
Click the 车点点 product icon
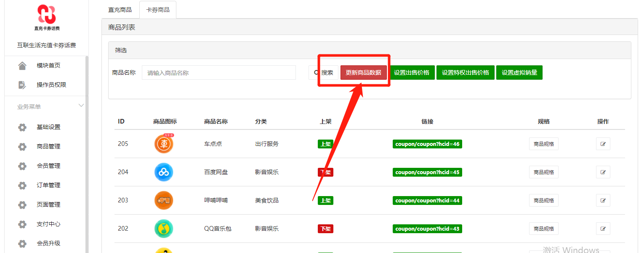[x=164, y=144]
